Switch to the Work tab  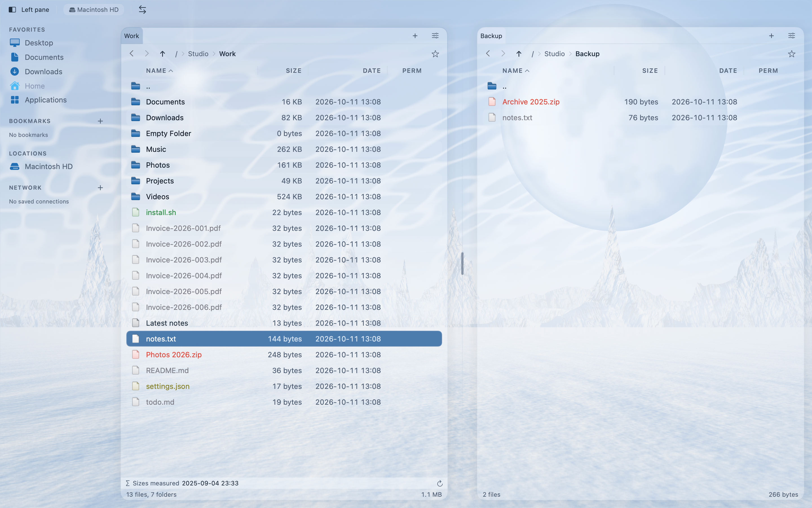tap(132, 36)
